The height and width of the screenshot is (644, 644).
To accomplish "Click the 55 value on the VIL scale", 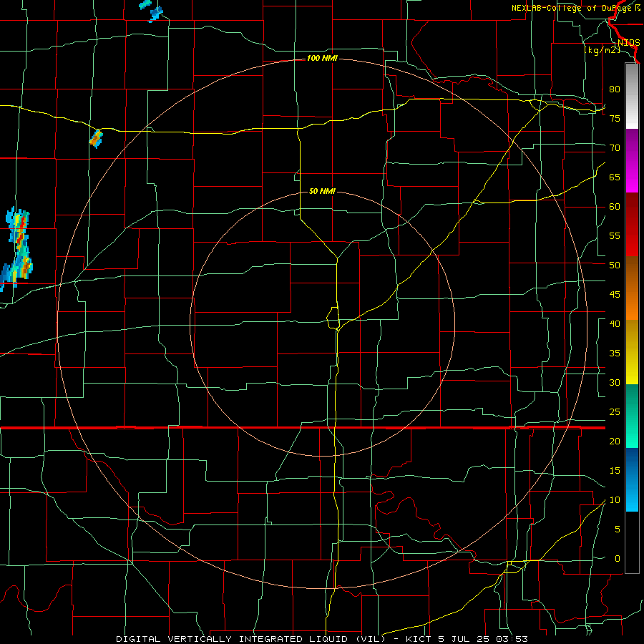I will click(615, 235).
